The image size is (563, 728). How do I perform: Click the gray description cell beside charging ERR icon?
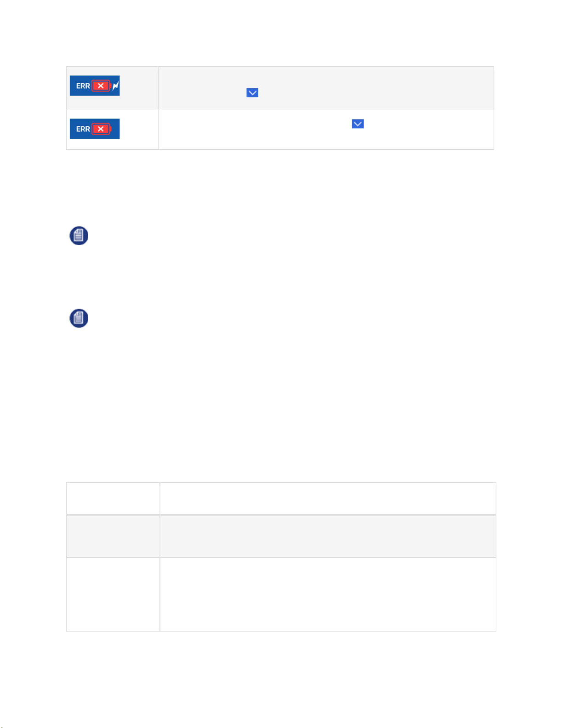(326, 88)
